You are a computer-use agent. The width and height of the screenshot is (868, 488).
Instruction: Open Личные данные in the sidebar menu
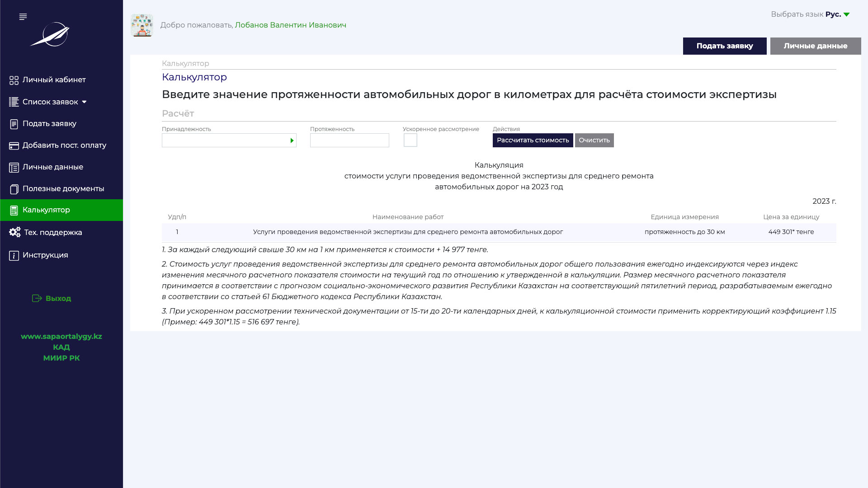(52, 167)
